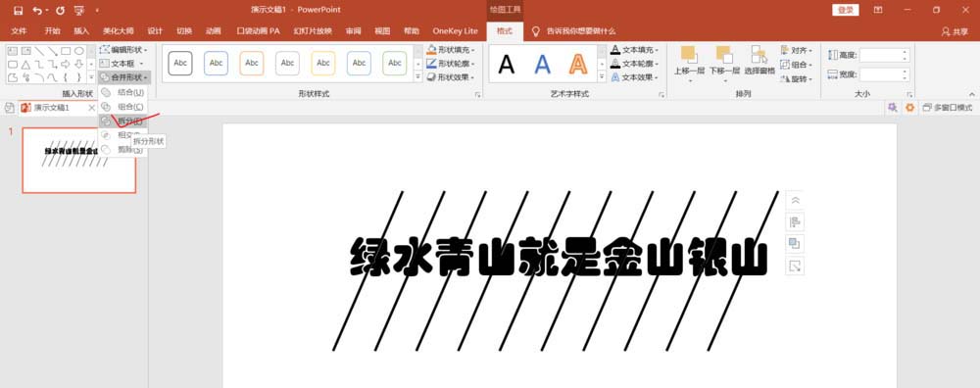Image resolution: width=980 pixels, height=388 pixels.
Task: Select the right arrow shape in gallery
Action: (66, 65)
